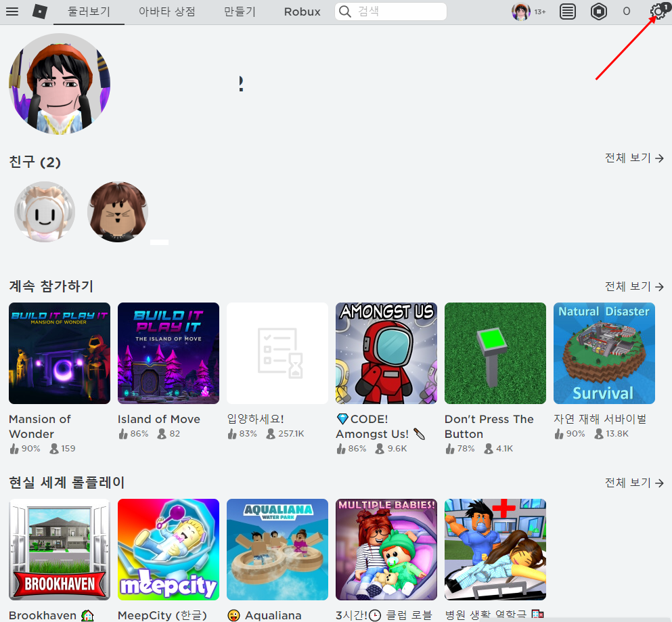Click the Island of Move title
672x622 pixels.
(x=159, y=419)
